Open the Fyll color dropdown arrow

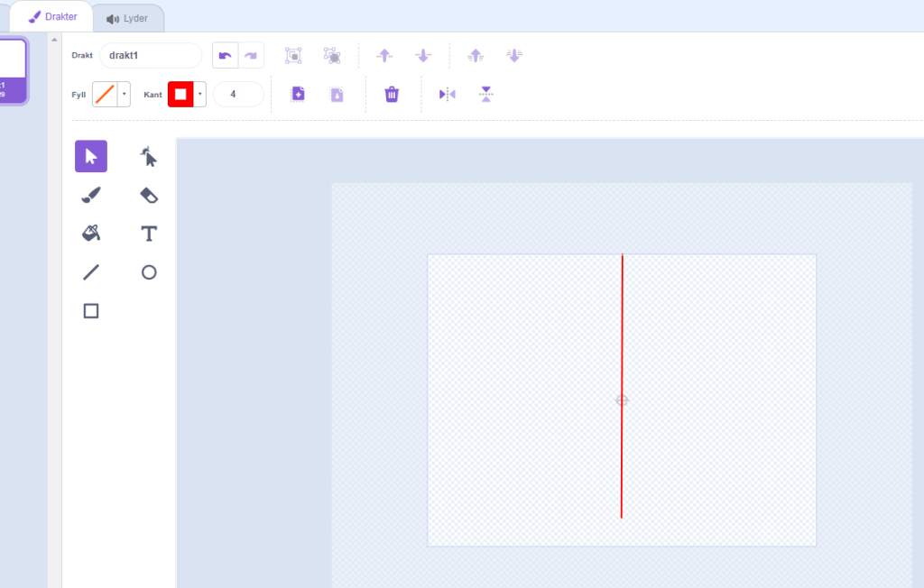click(x=124, y=94)
